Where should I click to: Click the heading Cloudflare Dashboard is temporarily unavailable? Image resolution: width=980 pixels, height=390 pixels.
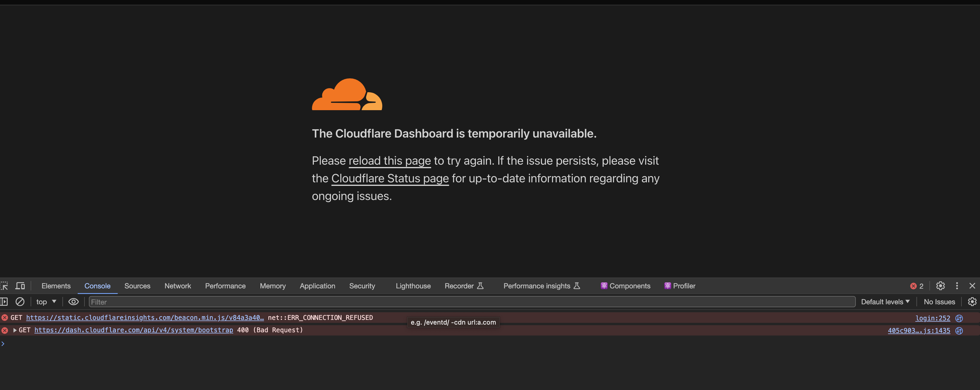pos(454,134)
